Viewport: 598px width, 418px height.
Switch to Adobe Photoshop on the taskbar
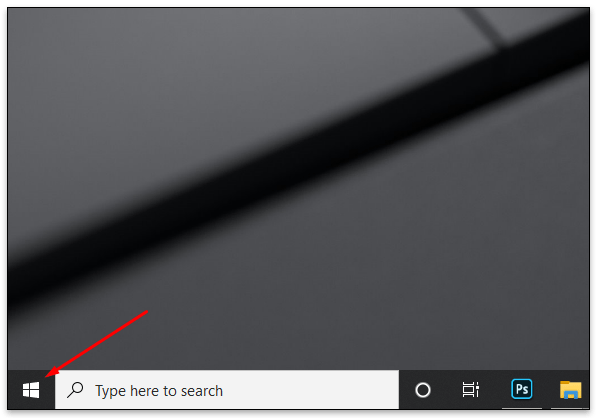click(521, 389)
